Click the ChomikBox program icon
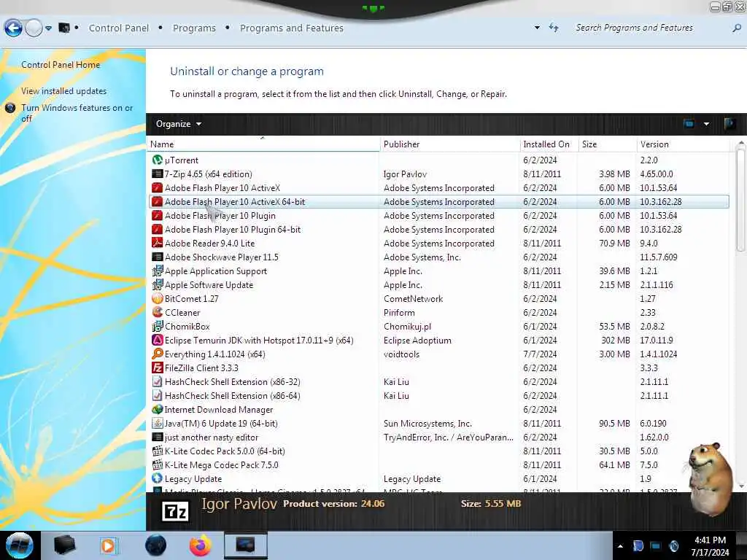The height and width of the screenshot is (560, 747). pos(158,326)
